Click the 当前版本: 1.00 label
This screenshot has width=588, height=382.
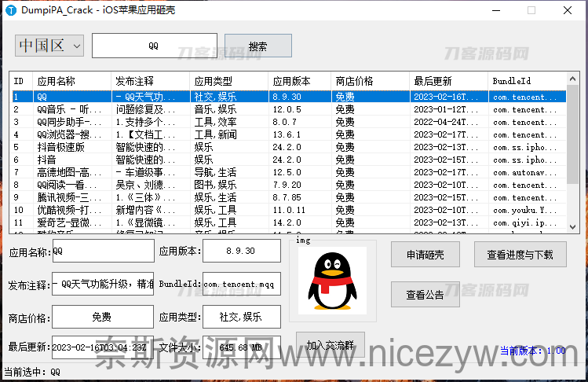pyautogui.click(x=533, y=351)
